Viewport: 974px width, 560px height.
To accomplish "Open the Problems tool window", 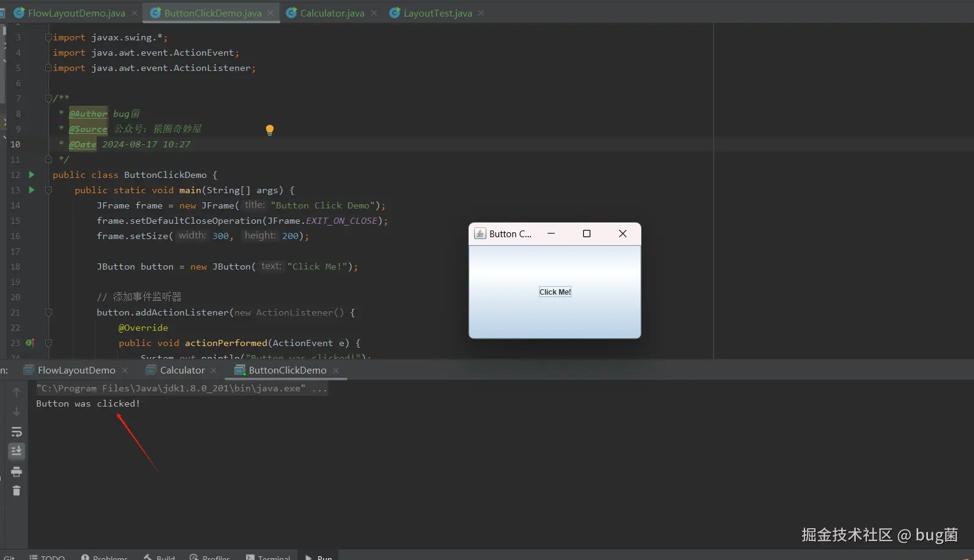I will click(104, 556).
